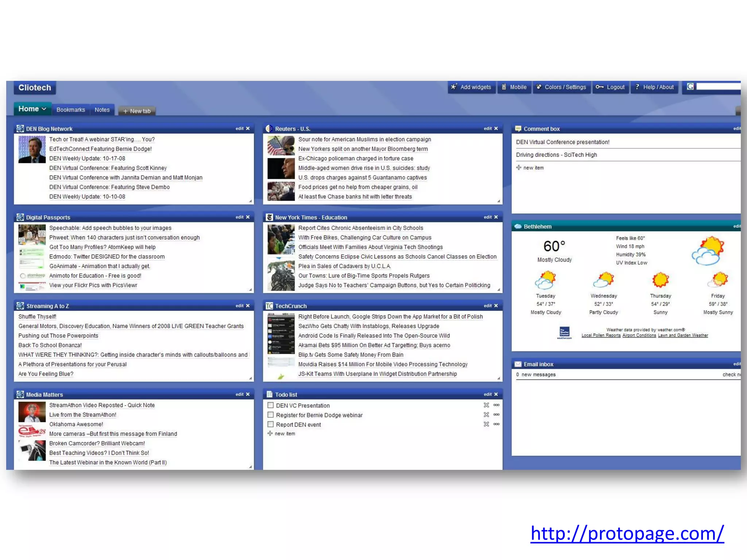Image resolution: width=747 pixels, height=560 pixels.
Task: Click the Friday forecast icon
Action: 717,280
